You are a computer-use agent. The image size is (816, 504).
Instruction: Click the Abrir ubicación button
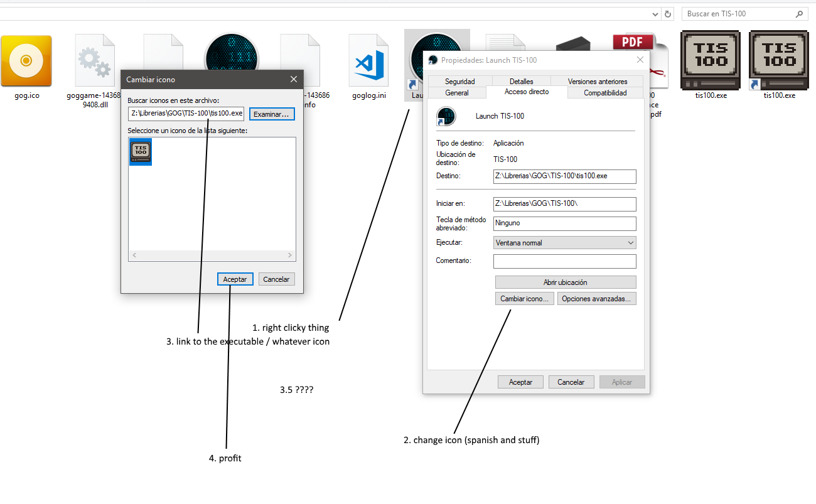tap(566, 282)
